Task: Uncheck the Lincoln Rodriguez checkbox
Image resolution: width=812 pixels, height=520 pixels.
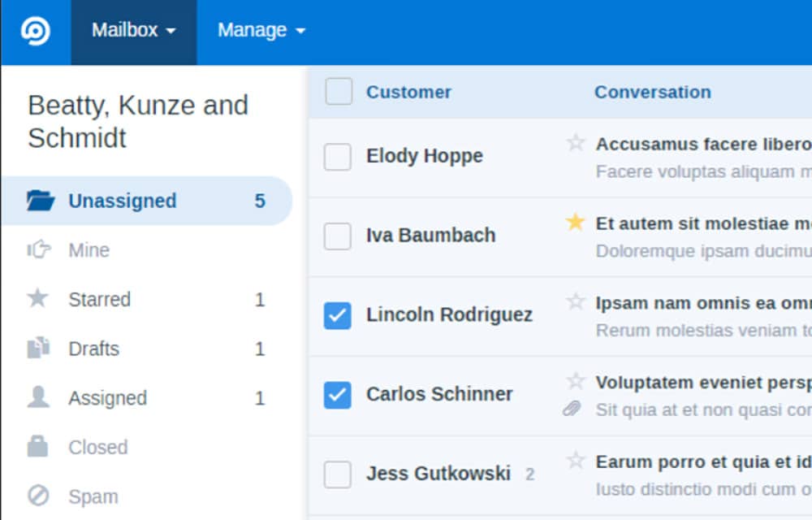Action: click(x=338, y=315)
